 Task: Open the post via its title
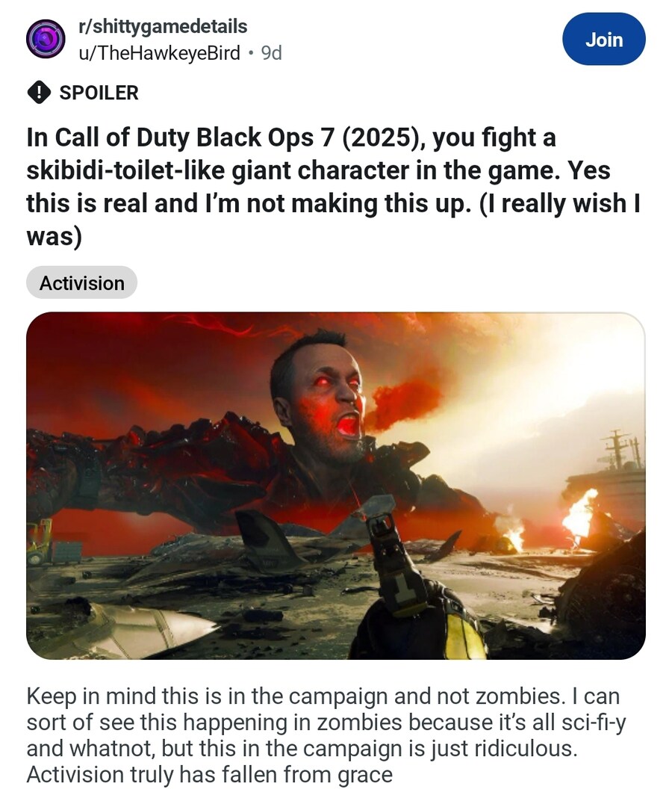pos(333,186)
